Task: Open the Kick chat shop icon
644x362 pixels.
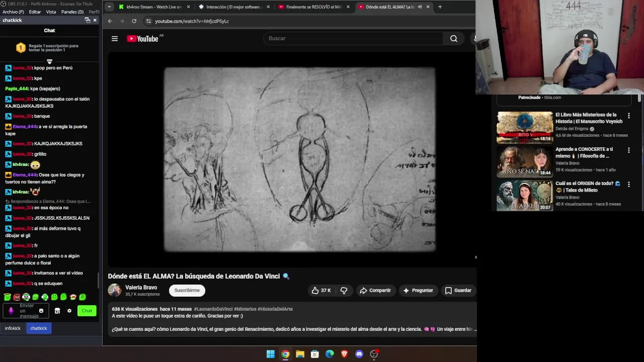Action: tap(57, 311)
